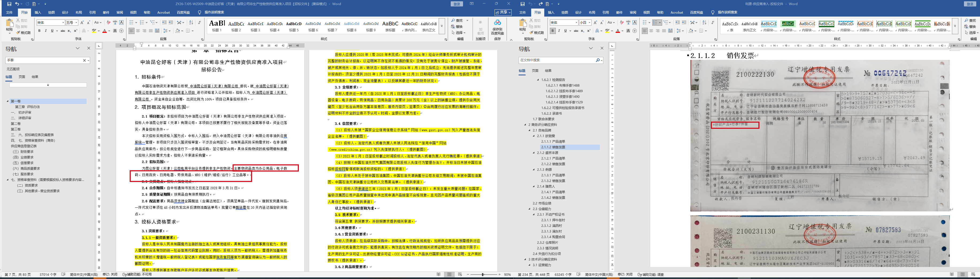This screenshot has height=279, width=980.
Task: Open borders dropdown arrow in 招标文件 window
Action: (193, 31)
